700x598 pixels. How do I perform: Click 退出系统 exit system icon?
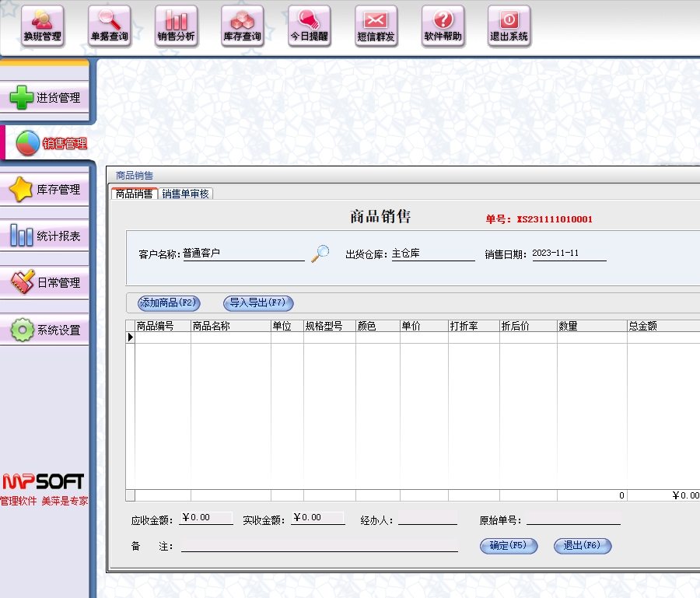click(x=509, y=26)
